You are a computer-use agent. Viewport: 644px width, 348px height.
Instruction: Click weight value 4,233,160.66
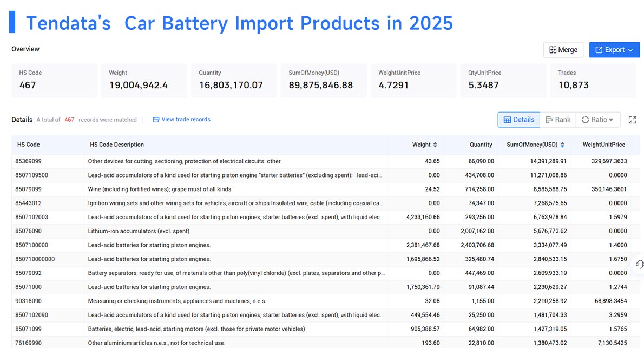coord(423,218)
